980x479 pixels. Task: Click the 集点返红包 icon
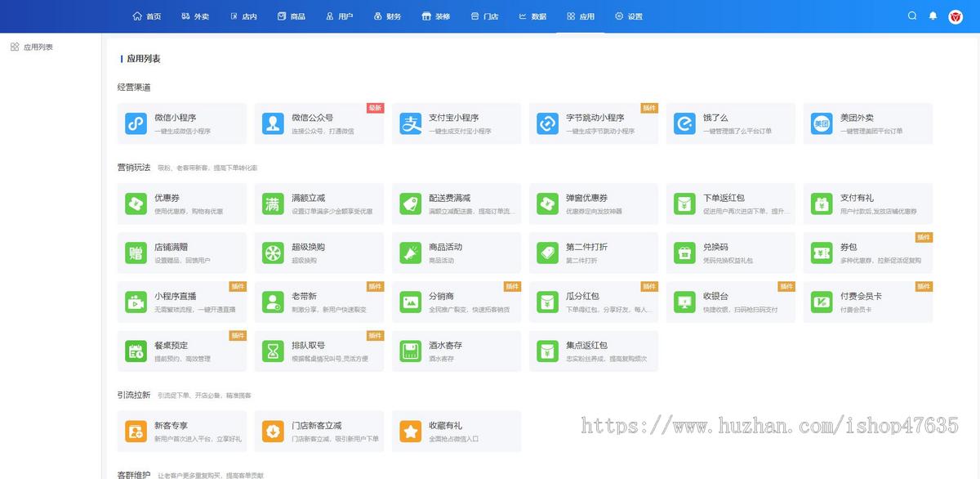(547, 351)
